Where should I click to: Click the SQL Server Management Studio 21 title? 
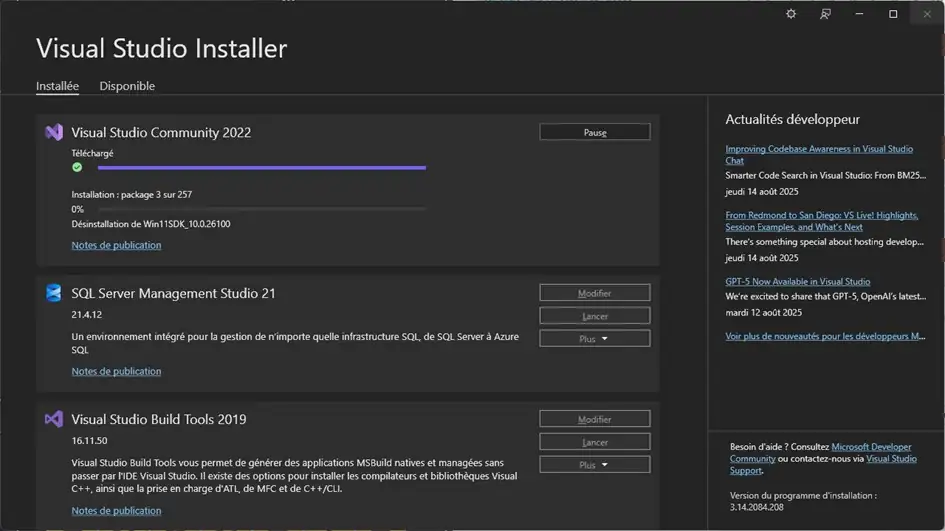[x=174, y=293]
